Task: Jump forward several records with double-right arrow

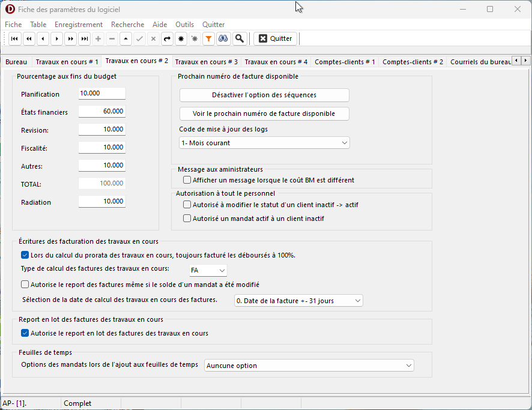Action: (x=71, y=38)
